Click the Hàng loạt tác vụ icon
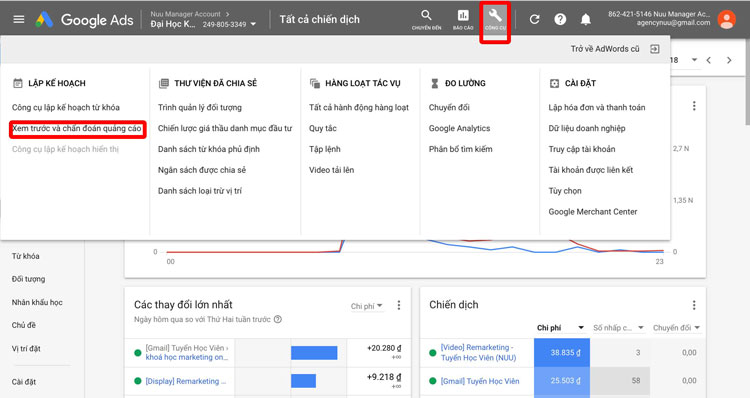 click(x=315, y=83)
